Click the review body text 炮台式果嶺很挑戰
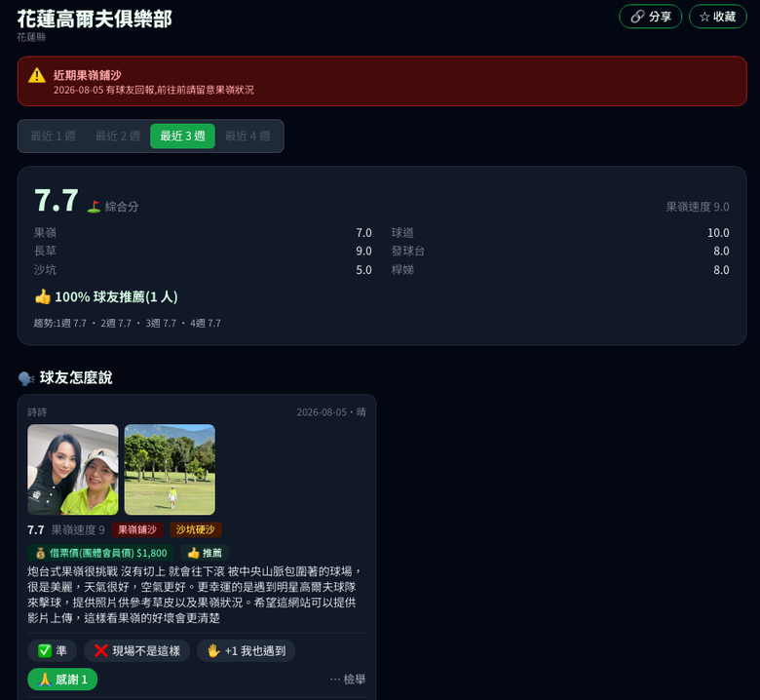The width and height of the screenshot is (760, 700). pyautogui.click(x=194, y=595)
